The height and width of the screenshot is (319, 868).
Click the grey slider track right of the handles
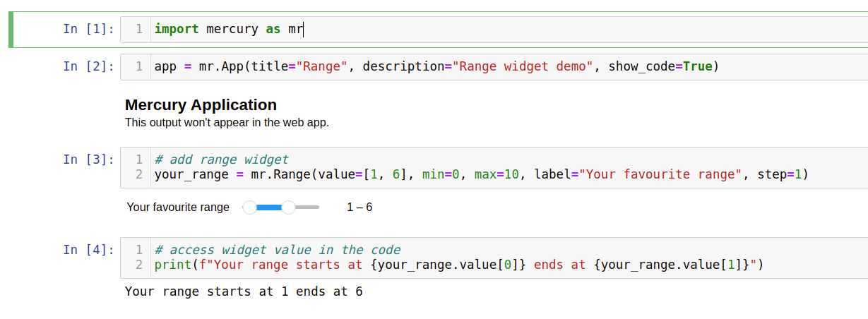[307, 207]
